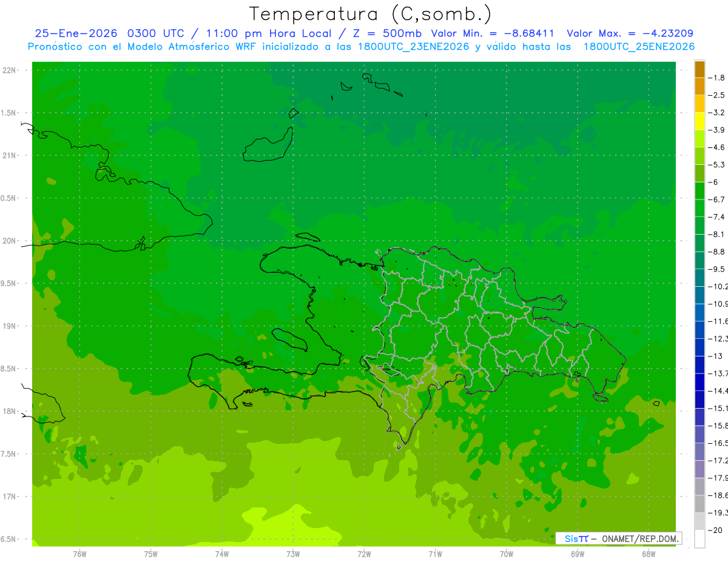Click the legend value -2.5
Image resolution: width=728 pixels, height=562 pixels.
[716, 95]
